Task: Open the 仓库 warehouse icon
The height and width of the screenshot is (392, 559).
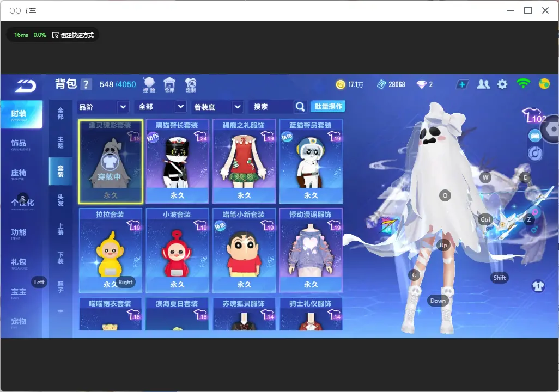Action: point(169,85)
